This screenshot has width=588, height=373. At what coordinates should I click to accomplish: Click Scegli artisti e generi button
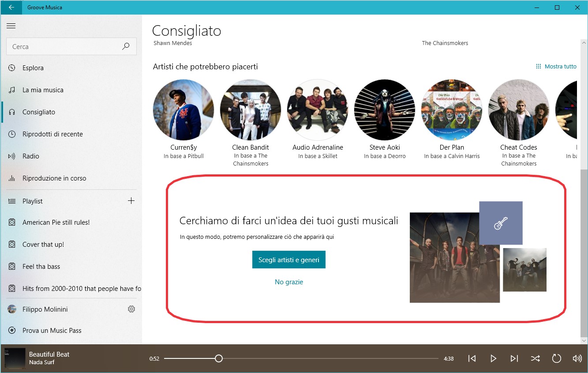[289, 260]
